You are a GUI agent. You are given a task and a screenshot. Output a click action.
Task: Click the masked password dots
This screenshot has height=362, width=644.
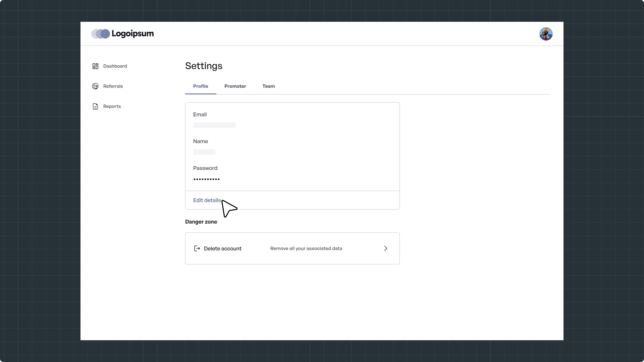click(x=206, y=179)
